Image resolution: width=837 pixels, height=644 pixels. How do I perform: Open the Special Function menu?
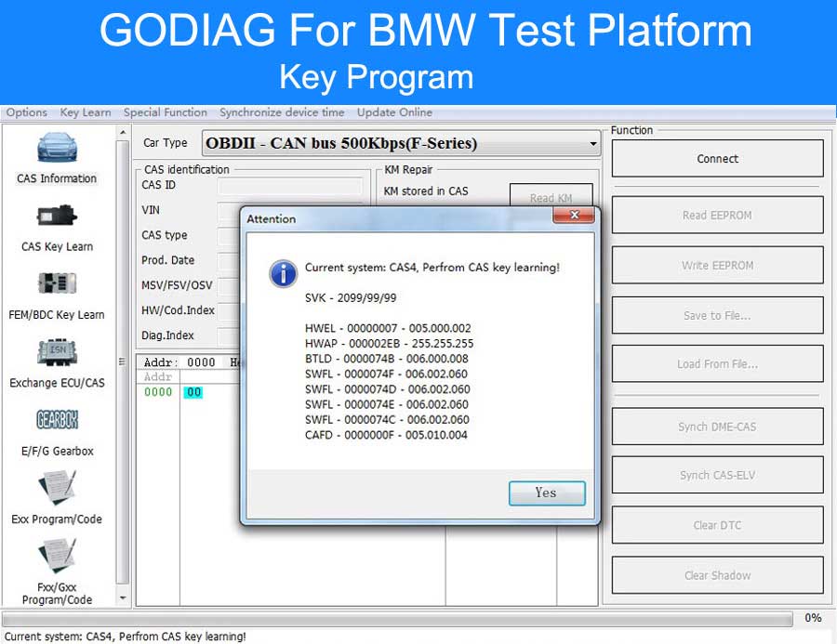tap(165, 112)
